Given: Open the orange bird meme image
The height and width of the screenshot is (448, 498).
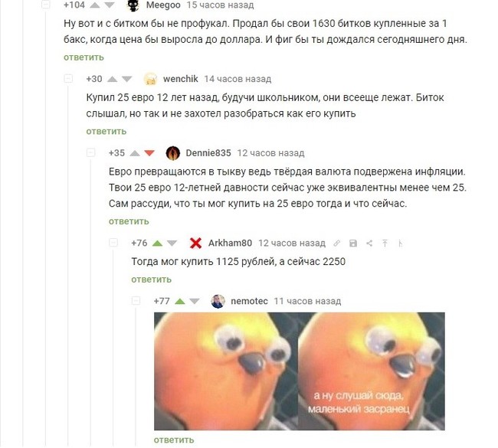Looking at the screenshot, I should (299, 371).
